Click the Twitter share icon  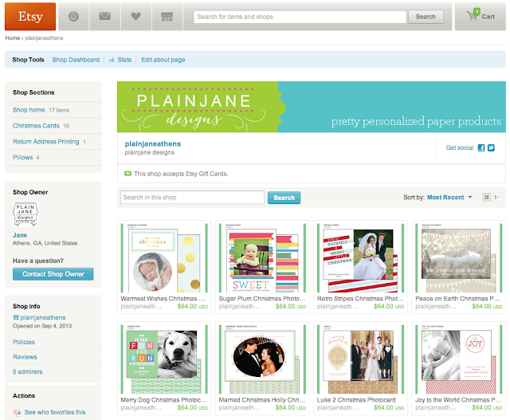[491, 147]
